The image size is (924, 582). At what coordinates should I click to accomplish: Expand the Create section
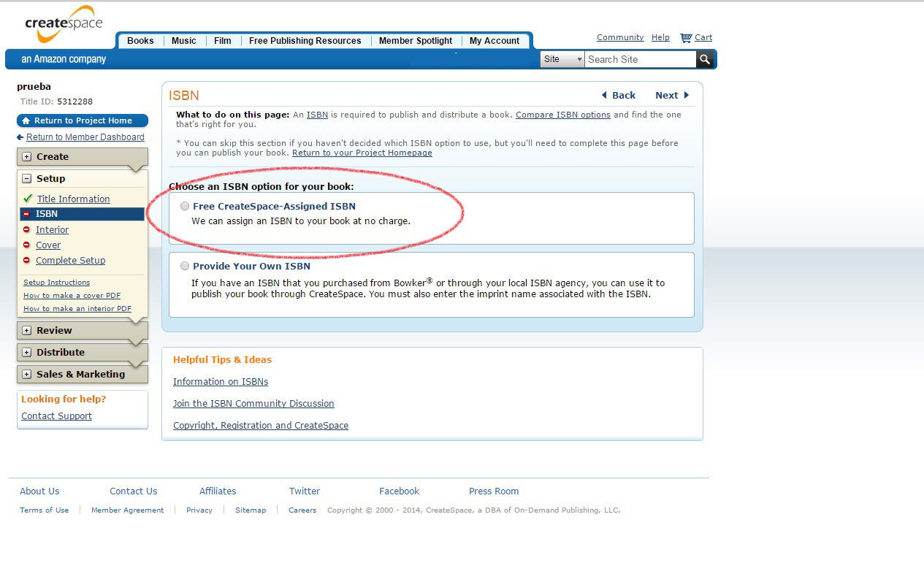tap(27, 157)
